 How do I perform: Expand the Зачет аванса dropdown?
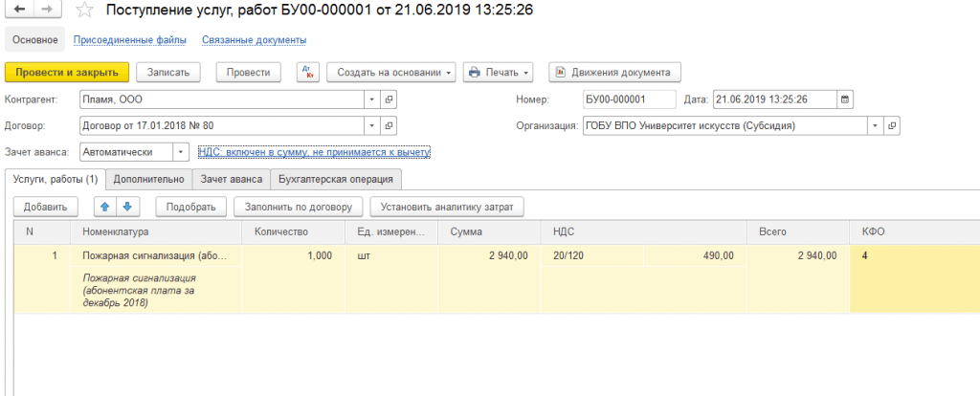pyautogui.click(x=181, y=152)
